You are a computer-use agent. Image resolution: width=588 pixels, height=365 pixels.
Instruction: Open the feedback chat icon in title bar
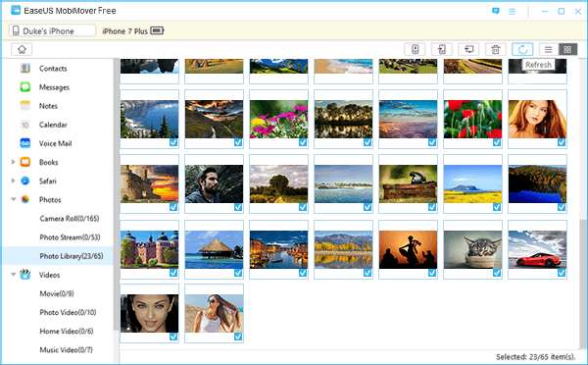pyautogui.click(x=496, y=11)
